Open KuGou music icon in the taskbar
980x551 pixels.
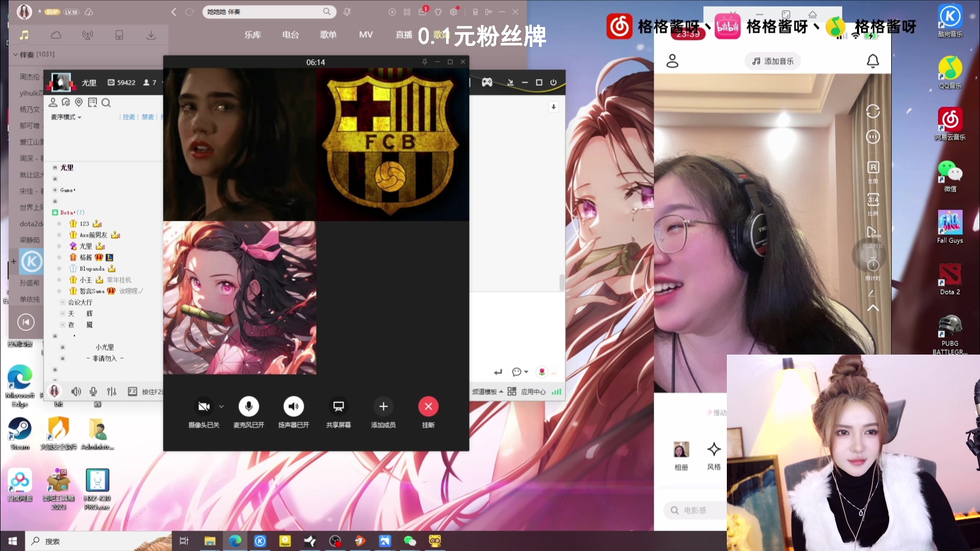[260, 541]
